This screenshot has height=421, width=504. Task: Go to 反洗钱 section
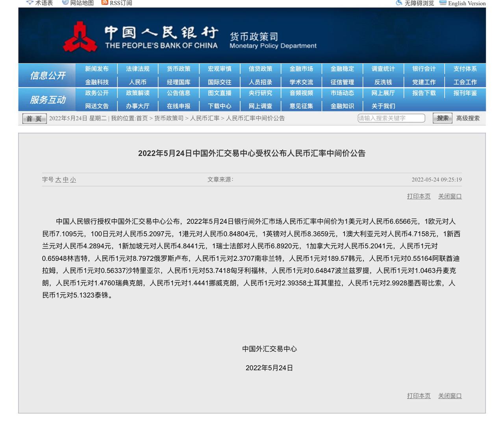coord(383,82)
